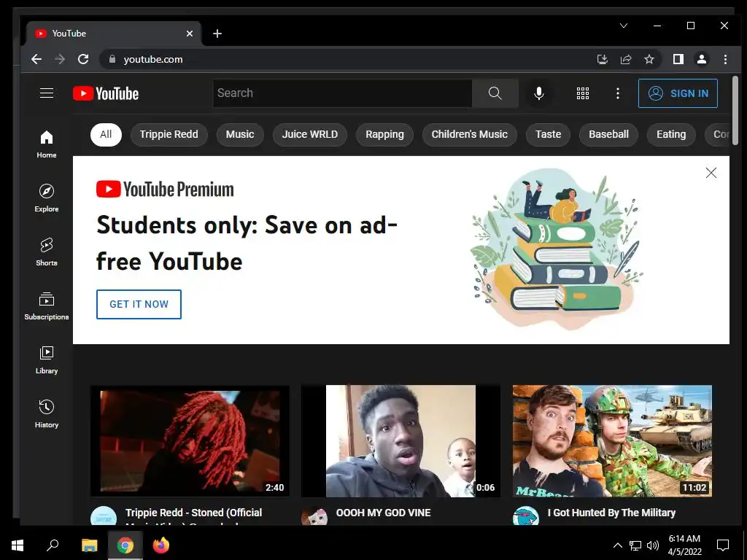Screen dimensions: 747x560
Task: Open Windows Start menu
Action: coord(18,545)
